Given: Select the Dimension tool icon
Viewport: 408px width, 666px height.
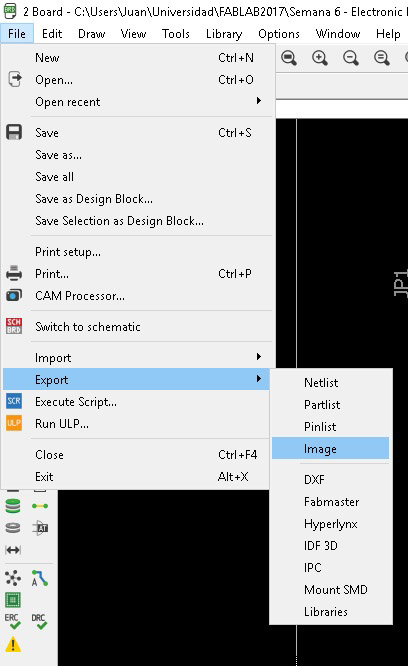Looking at the screenshot, I should 13,550.
